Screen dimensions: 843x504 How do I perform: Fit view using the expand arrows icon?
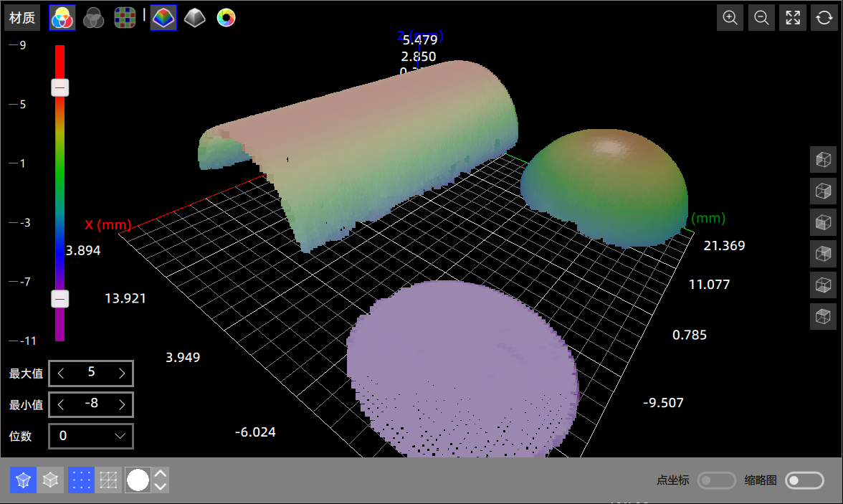click(793, 18)
